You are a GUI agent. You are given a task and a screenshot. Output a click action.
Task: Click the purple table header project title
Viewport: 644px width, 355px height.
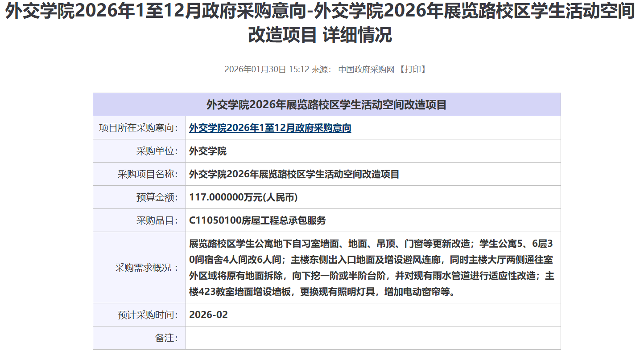326,105
